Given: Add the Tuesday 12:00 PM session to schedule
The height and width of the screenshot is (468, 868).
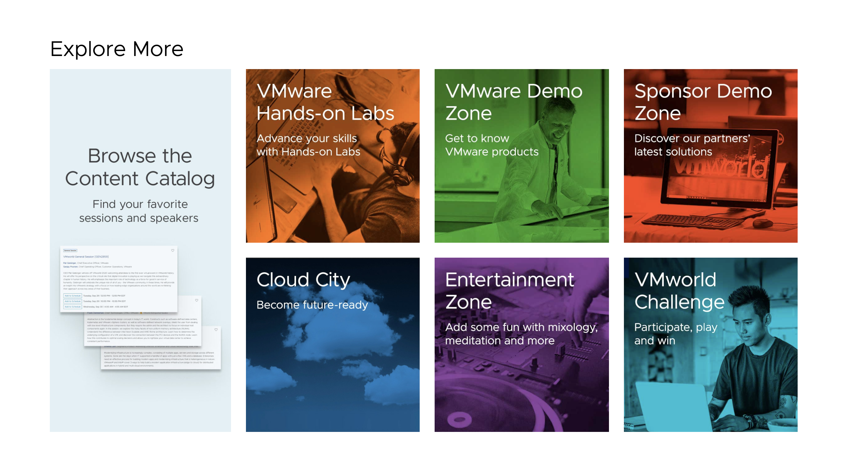Looking at the screenshot, I should click(73, 296).
